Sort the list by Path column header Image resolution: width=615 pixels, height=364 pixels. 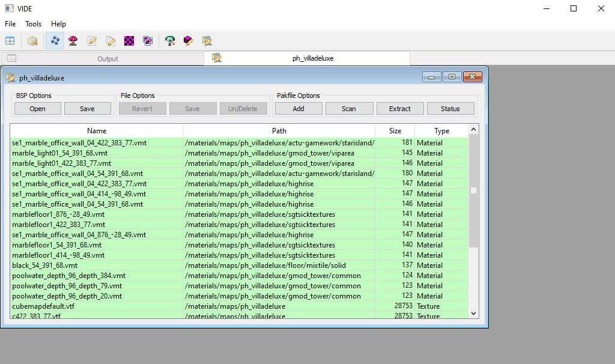click(x=279, y=130)
